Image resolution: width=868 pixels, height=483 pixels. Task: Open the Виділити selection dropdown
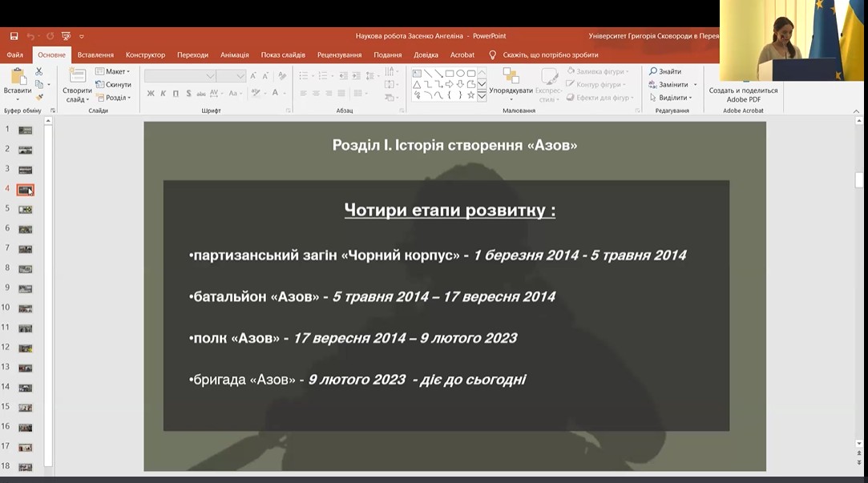672,98
